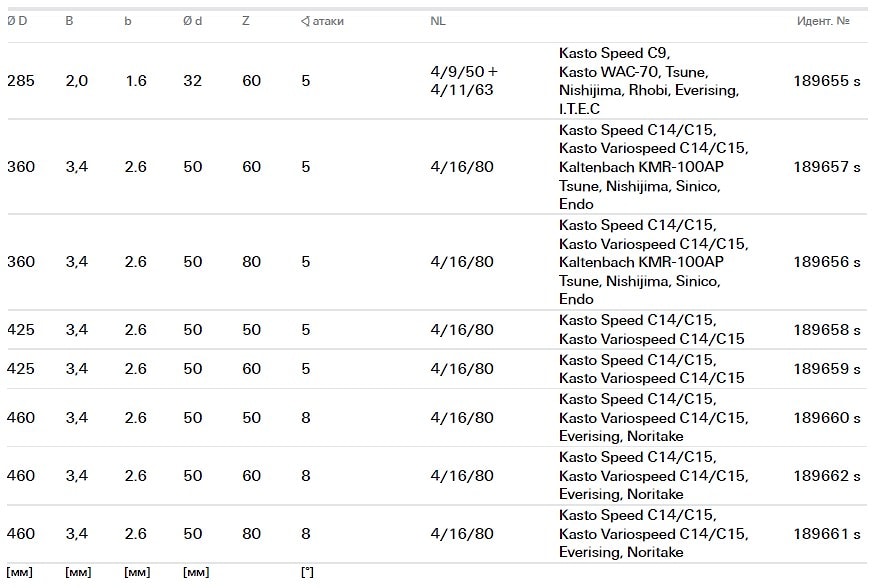Click ident number 189656 s
873x588 pixels.
[826, 262]
